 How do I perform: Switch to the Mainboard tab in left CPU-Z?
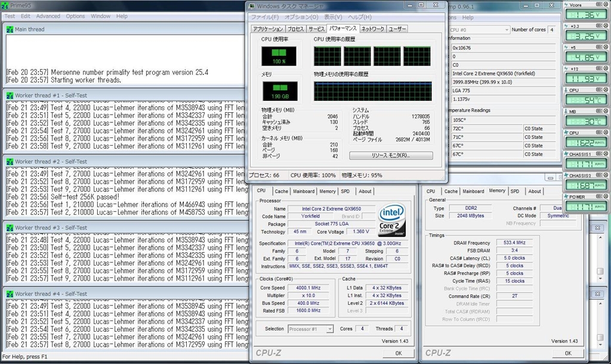point(304,192)
